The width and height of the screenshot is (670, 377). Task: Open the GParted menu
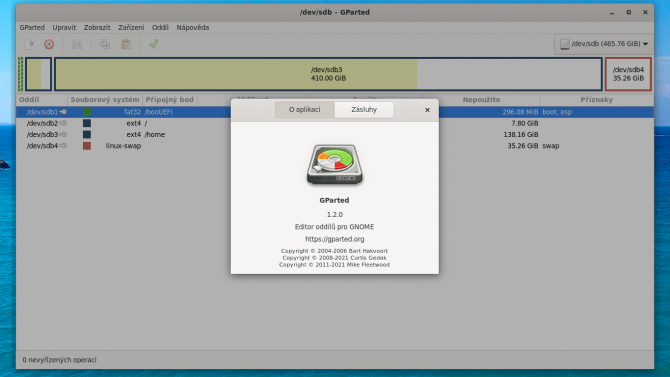32,27
